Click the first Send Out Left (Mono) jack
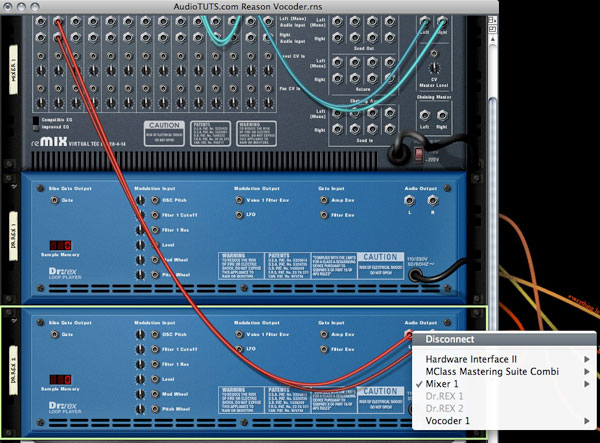The width and height of the screenshot is (600, 443). 338,21
